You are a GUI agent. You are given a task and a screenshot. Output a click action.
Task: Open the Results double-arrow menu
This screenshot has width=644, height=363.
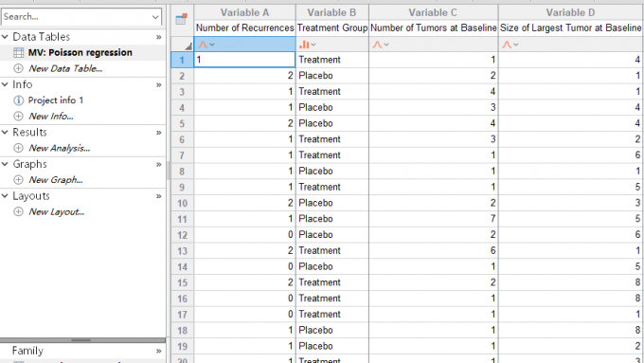pyautogui.click(x=158, y=133)
